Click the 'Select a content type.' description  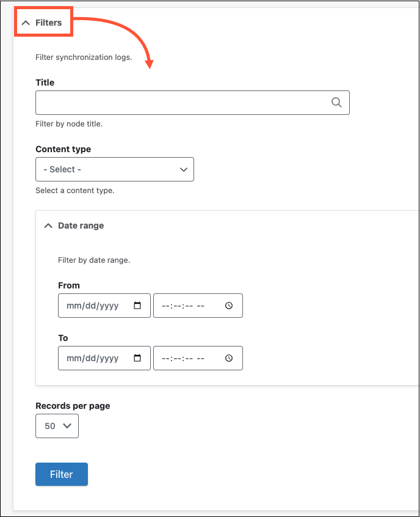tap(74, 191)
